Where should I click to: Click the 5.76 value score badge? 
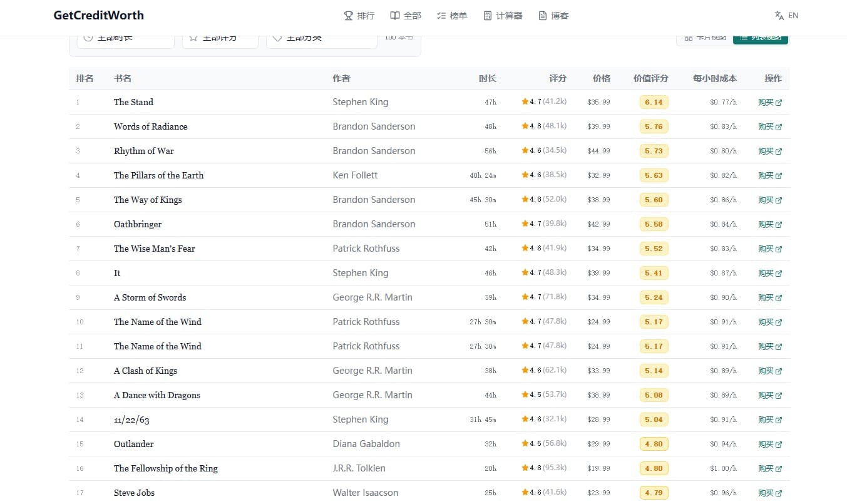(x=654, y=126)
